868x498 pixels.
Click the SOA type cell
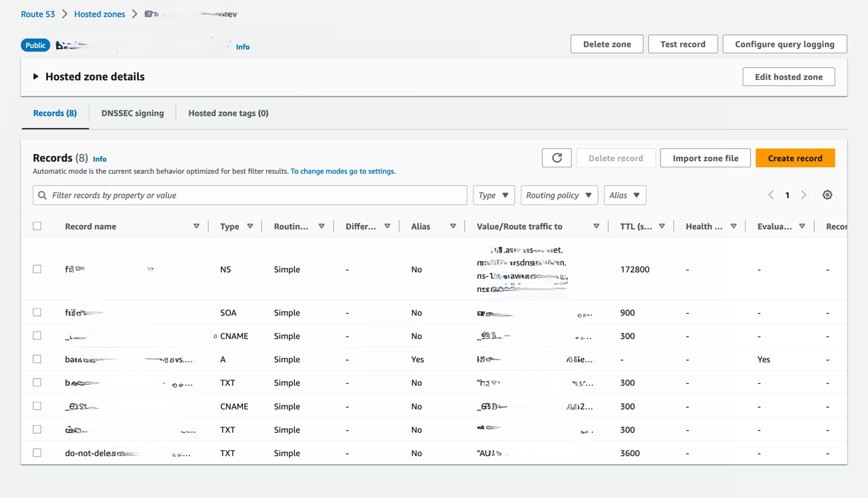click(228, 313)
